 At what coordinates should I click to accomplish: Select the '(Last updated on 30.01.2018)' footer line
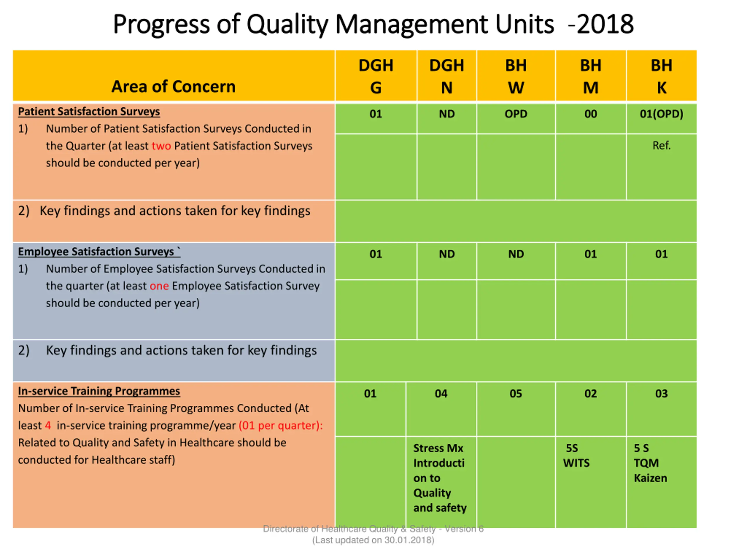pyautogui.click(x=373, y=540)
